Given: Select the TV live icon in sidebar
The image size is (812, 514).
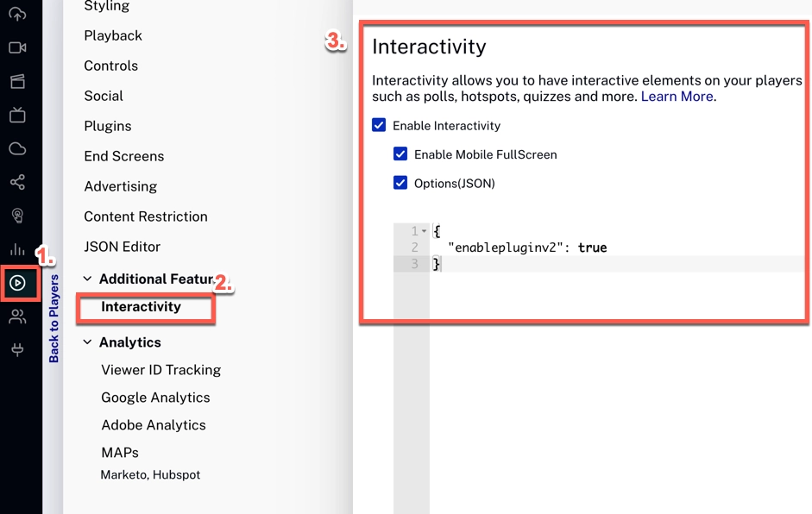Looking at the screenshot, I should pyautogui.click(x=17, y=115).
